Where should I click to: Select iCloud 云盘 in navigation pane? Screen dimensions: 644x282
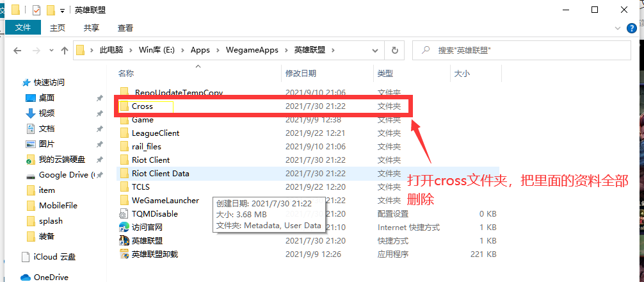[x=54, y=257]
